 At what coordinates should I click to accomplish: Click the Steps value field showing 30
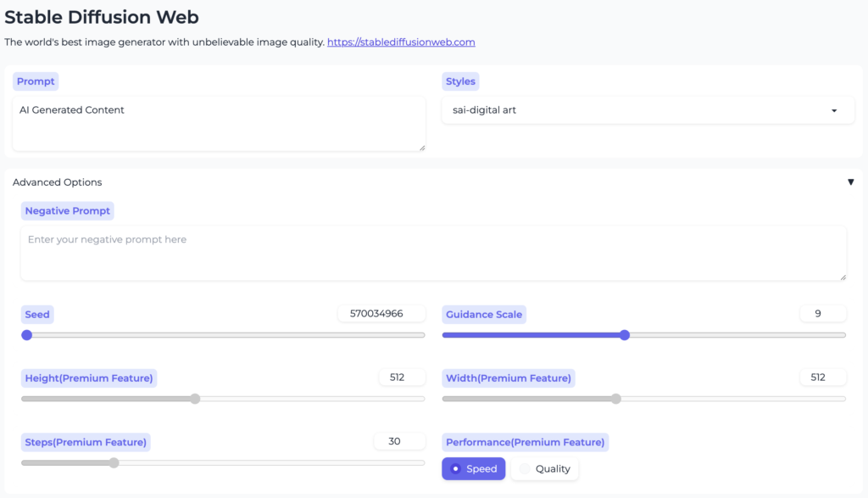[x=399, y=441]
